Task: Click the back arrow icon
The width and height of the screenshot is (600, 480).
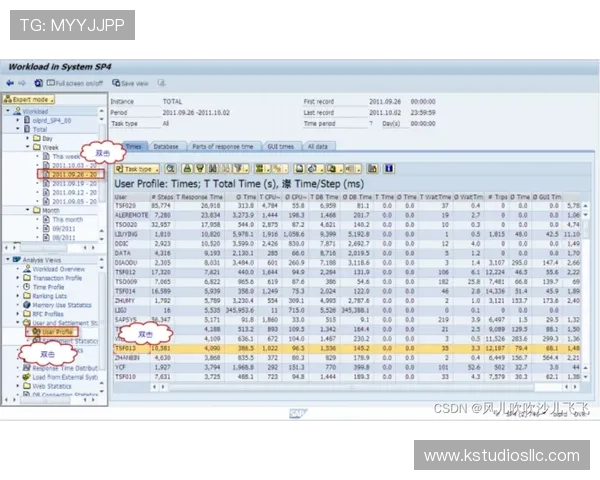Action: (12, 83)
